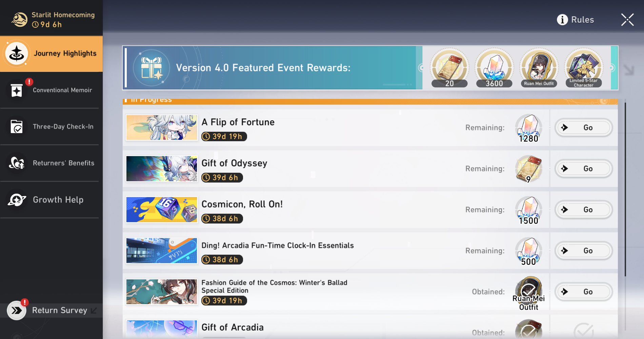Click the Three-Day Check-In folder icon

17,127
